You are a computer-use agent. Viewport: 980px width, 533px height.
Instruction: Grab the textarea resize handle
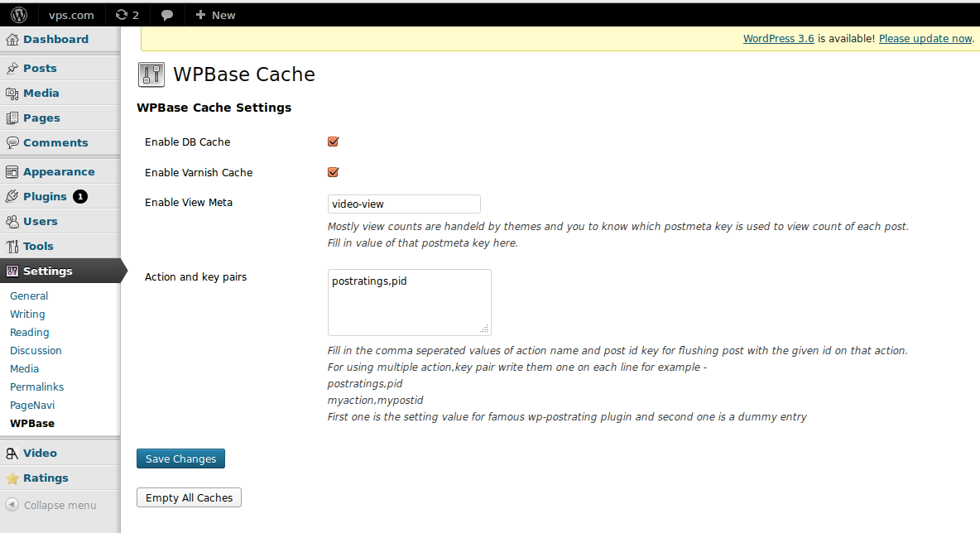484,329
